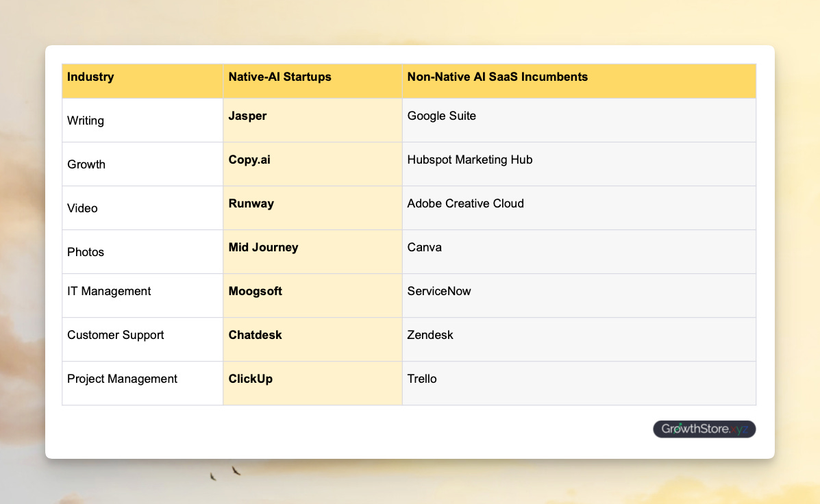Select the Writing industry cell

pyautogui.click(x=142, y=121)
